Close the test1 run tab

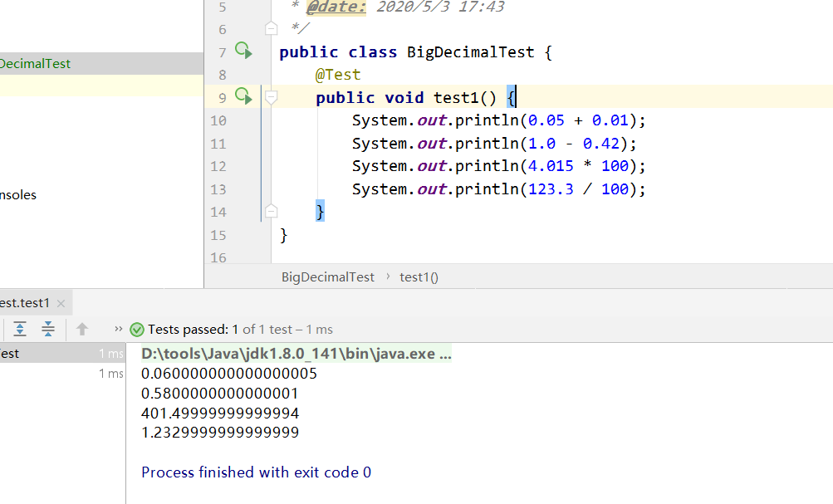tap(61, 303)
